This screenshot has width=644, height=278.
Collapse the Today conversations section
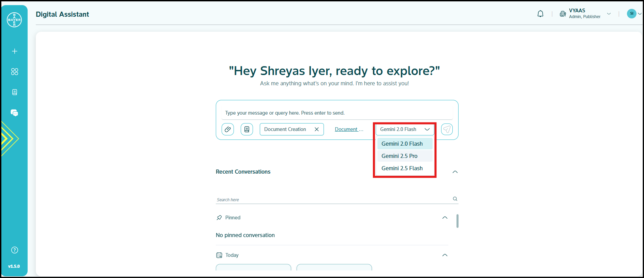coord(445,255)
